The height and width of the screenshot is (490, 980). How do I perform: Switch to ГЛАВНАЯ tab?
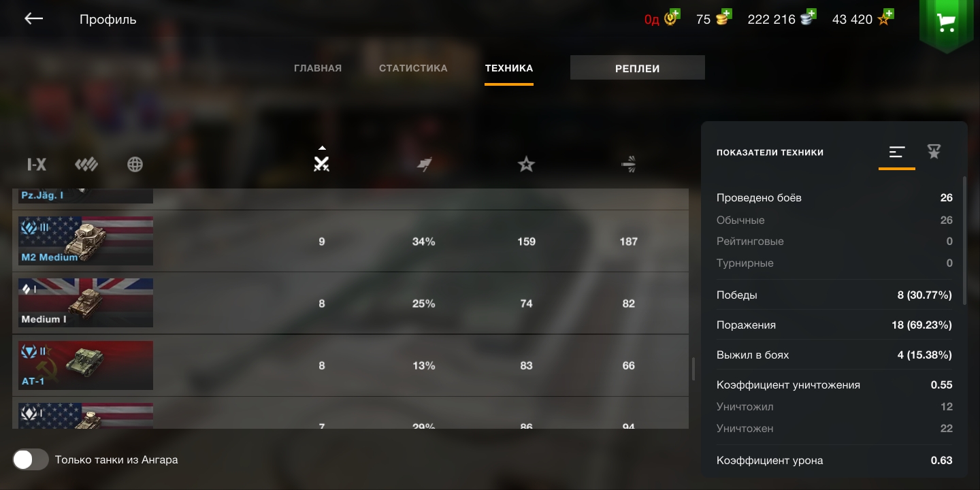[x=318, y=68]
